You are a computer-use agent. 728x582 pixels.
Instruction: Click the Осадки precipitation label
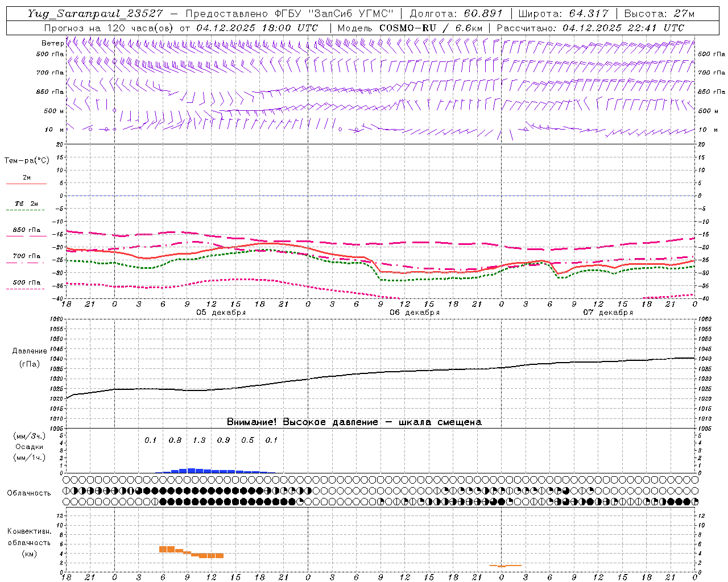(x=30, y=447)
